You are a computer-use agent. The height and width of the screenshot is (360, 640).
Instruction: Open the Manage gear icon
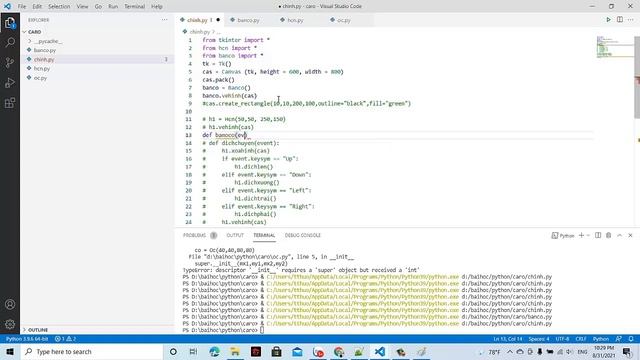click(10, 324)
